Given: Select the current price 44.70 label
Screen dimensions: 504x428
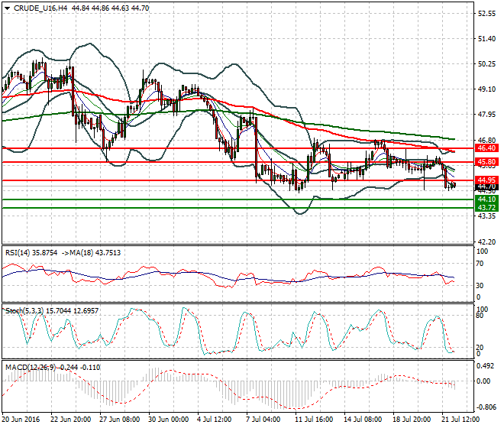Looking at the screenshot, I should tap(486, 187).
